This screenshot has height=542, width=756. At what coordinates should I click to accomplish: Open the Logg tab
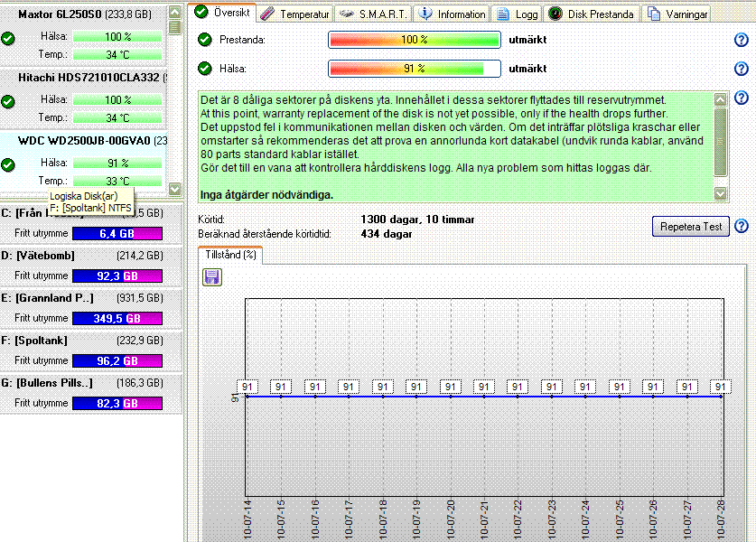(517, 14)
